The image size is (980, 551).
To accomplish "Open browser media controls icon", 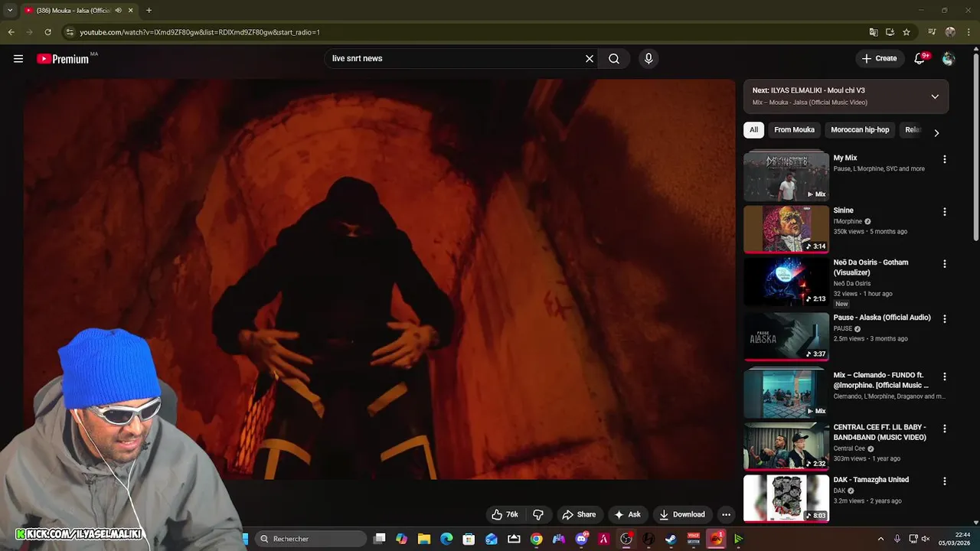I will pyautogui.click(x=932, y=32).
